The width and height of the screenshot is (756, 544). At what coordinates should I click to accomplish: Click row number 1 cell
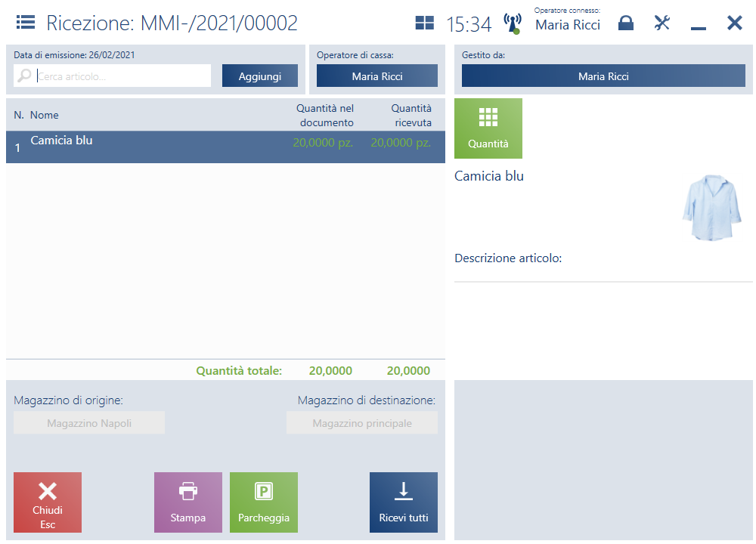point(17,147)
